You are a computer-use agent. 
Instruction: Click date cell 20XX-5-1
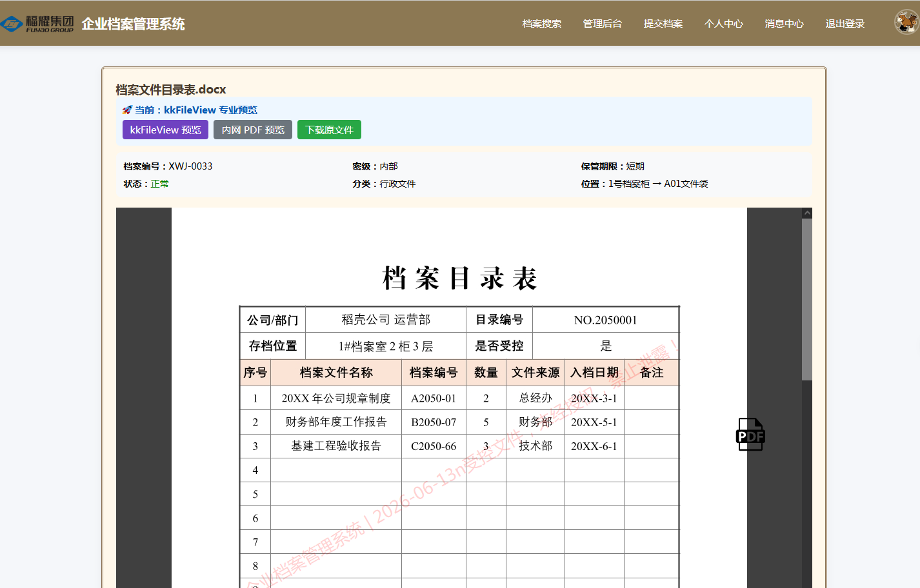(x=594, y=422)
